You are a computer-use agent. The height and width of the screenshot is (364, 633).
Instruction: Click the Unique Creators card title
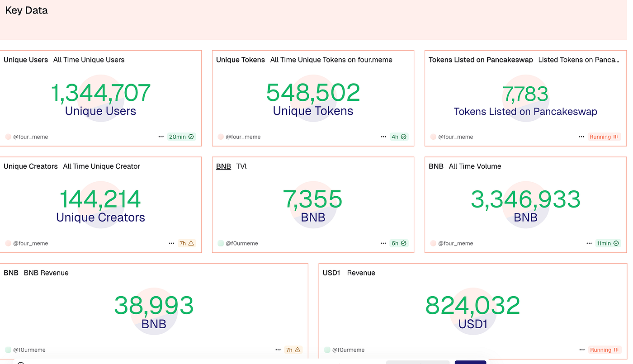[31, 166]
